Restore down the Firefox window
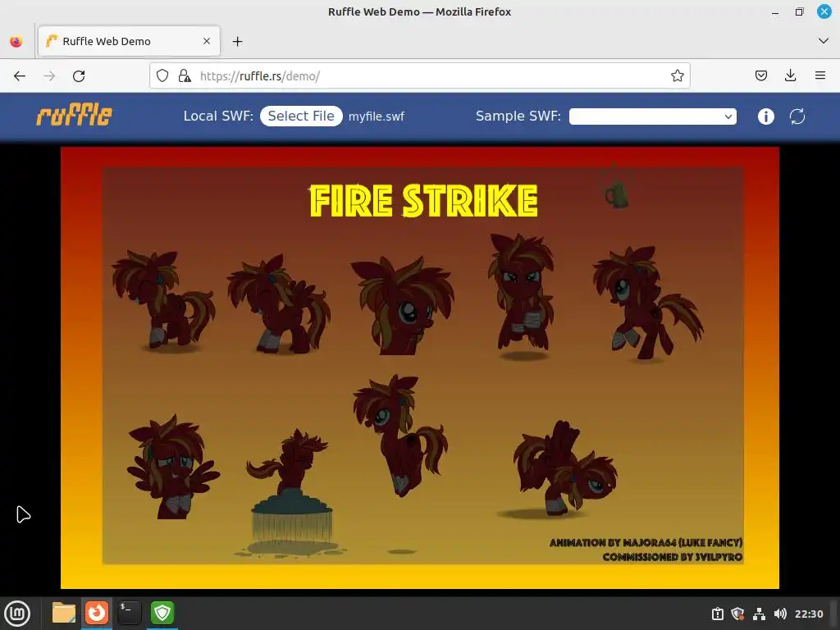This screenshot has width=840, height=630. click(x=799, y=11)
